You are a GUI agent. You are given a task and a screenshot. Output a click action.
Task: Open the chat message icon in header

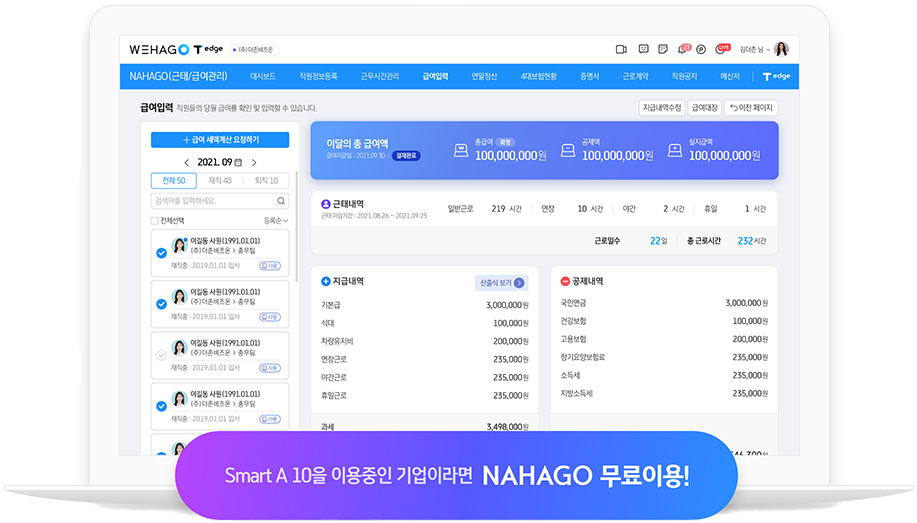click(x=643, y=49)
